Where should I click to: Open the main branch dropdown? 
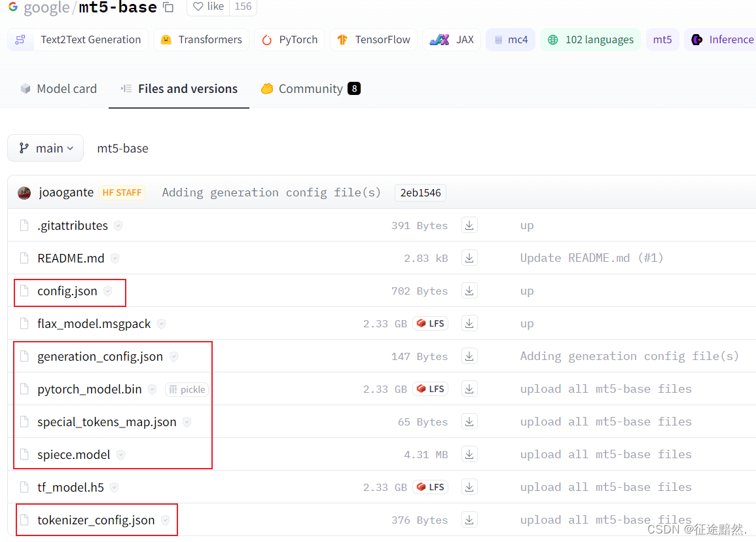point(46,148)
